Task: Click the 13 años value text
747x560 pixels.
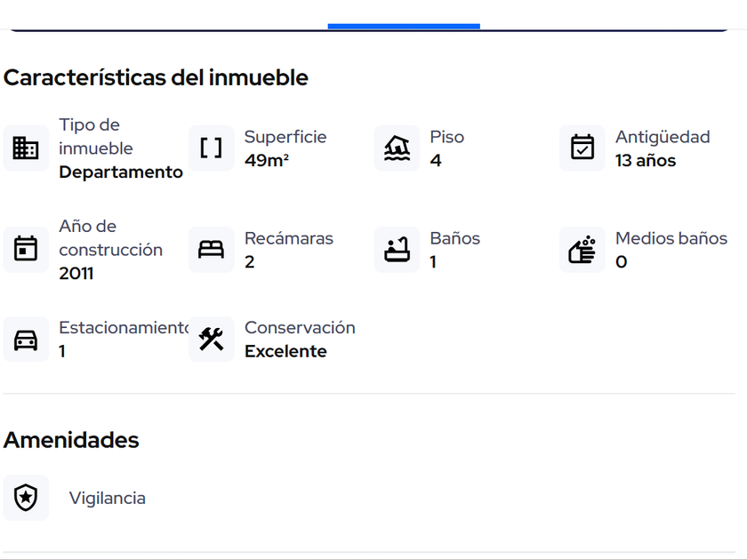Action: [x=646, y=161]
